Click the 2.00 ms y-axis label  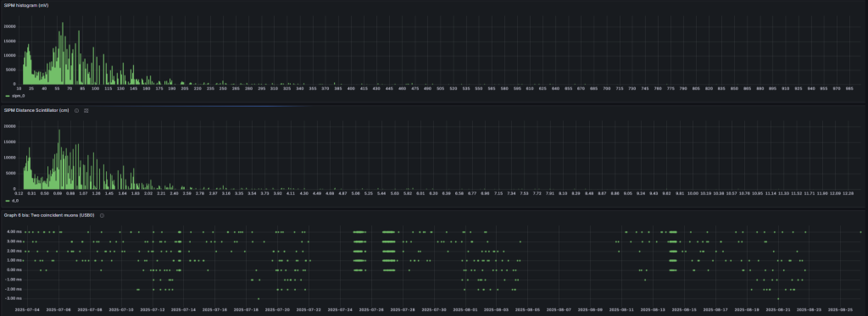(x=14, y=251)
